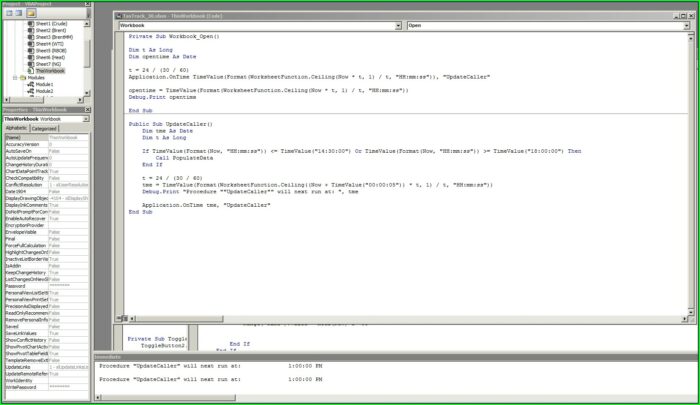Close the Project explorer panel
Viewport: 700px width, 405px height.
pos(88,4)
